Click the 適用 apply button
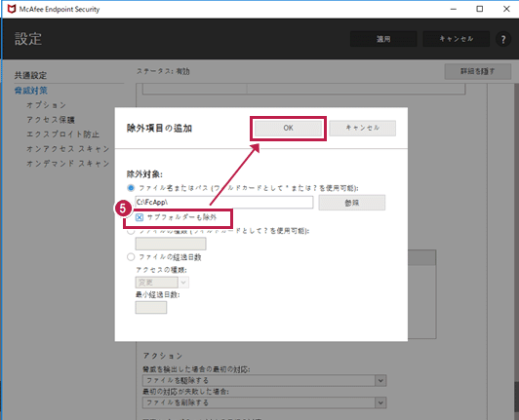Screen dimensions: 519x420 point(383,39)
